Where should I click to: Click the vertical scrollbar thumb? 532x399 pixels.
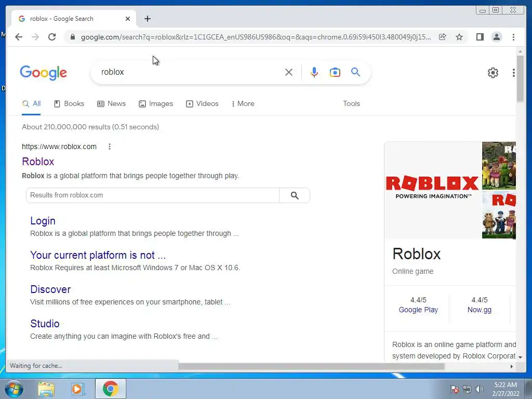(520, 78)
